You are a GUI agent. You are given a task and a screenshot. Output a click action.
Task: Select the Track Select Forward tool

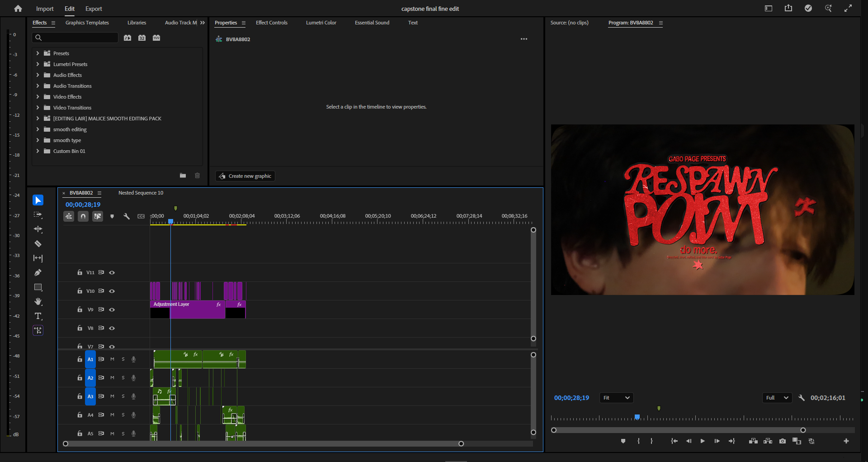point(38,214)
